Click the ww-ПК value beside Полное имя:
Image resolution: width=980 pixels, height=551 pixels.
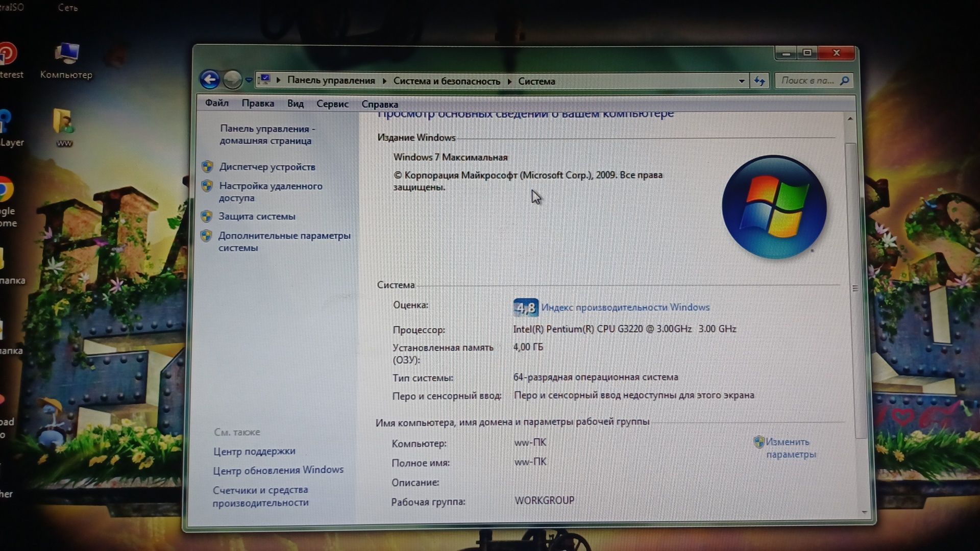pyautogui.click(x=530, y=462)
